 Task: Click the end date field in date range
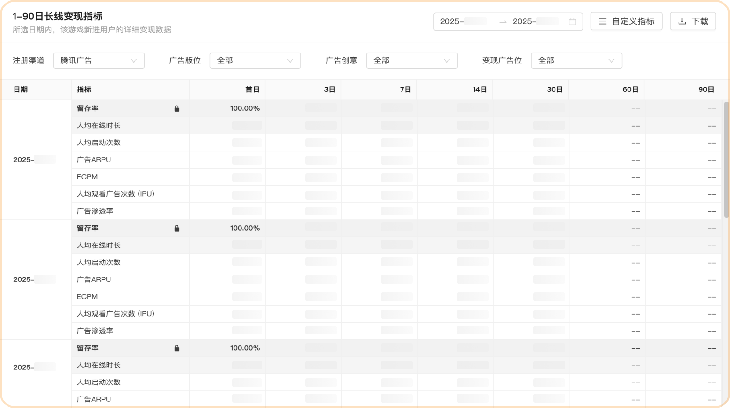pos(537,21)
